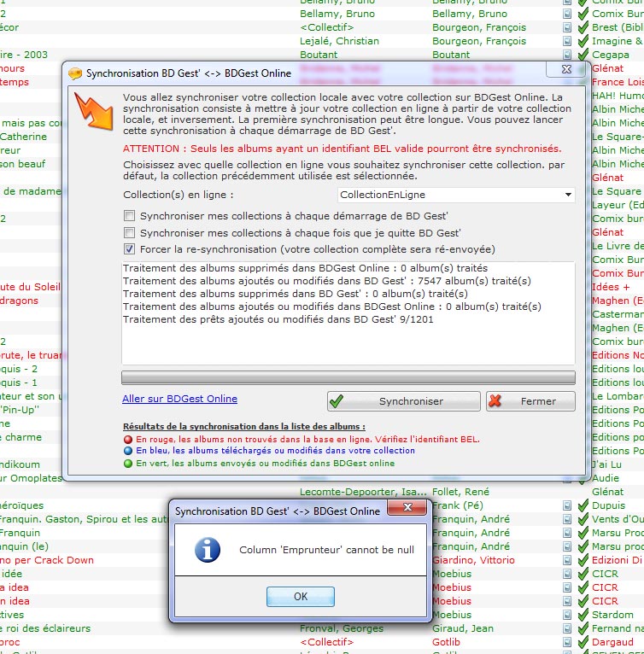Select the Giardino, Vittorio author entry
The height and width of the screenshot is (654, 644).
[473, 560]
